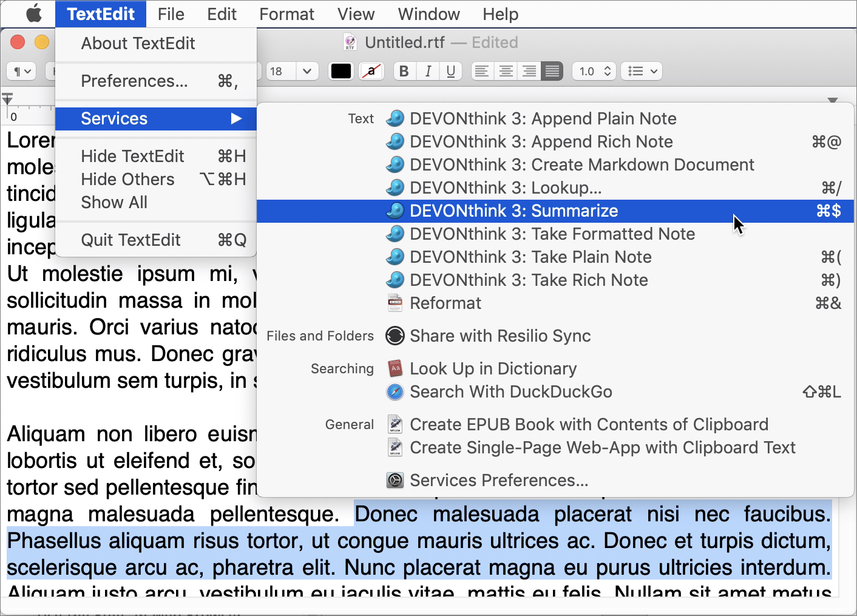The height and width of the screenshot is (616, 857).
Task: Open Services Preferences… gear icon
Action: [x=395, y=480]
